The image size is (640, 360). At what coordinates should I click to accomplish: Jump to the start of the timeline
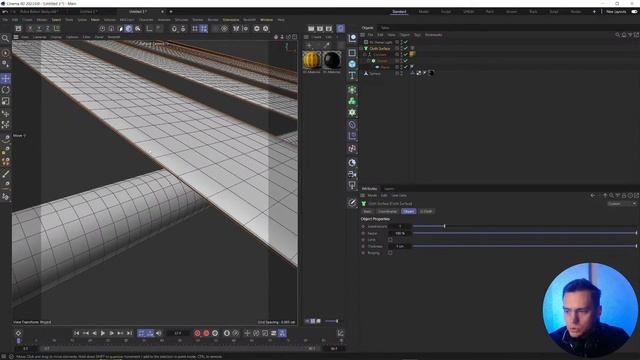pyautogui.click(x=76, y=333)
